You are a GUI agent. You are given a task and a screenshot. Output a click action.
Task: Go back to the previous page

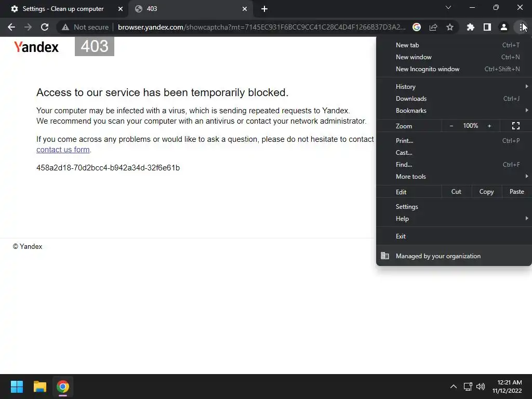11,27
